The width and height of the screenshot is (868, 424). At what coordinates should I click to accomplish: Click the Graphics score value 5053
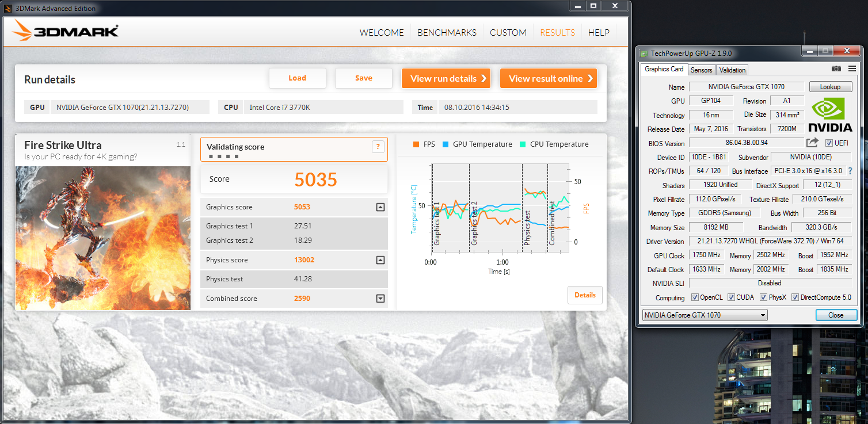(x=302, y=207)
